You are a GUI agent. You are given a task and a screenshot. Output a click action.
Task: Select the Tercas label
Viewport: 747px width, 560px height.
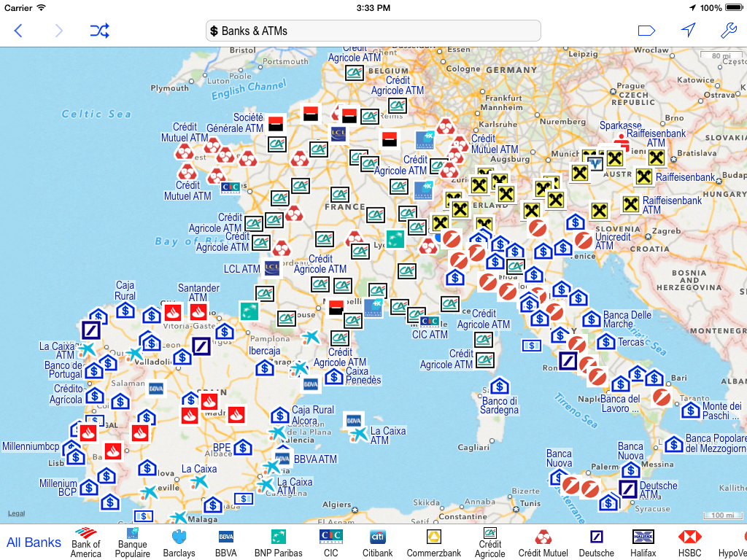coord(631,342)
